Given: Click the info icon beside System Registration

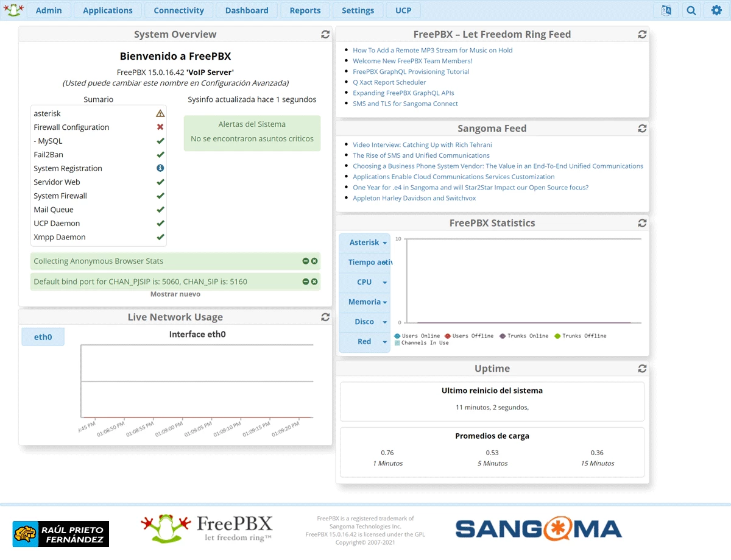Looking at the screenshot, I should (160, 168).
